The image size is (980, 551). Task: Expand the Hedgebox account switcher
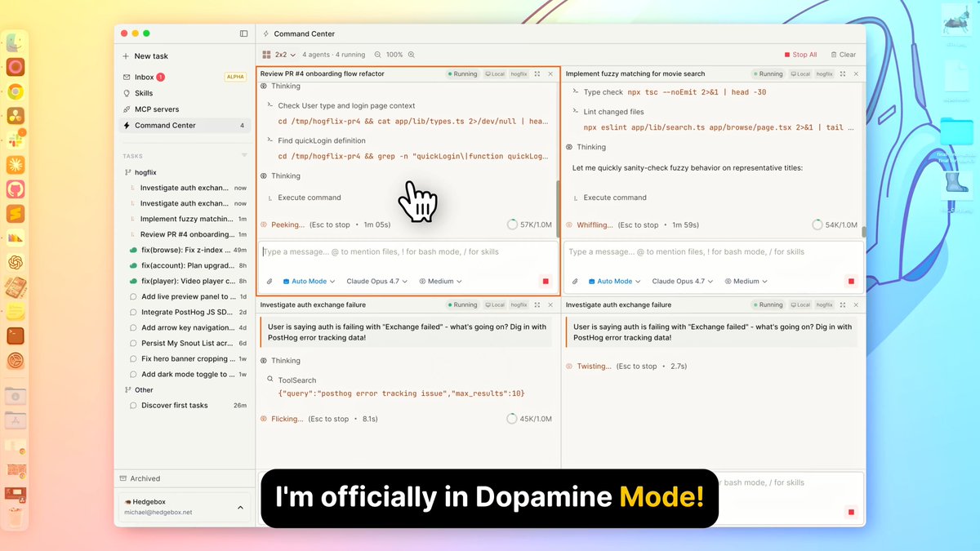pyautogui.click(x=184, y=507)
